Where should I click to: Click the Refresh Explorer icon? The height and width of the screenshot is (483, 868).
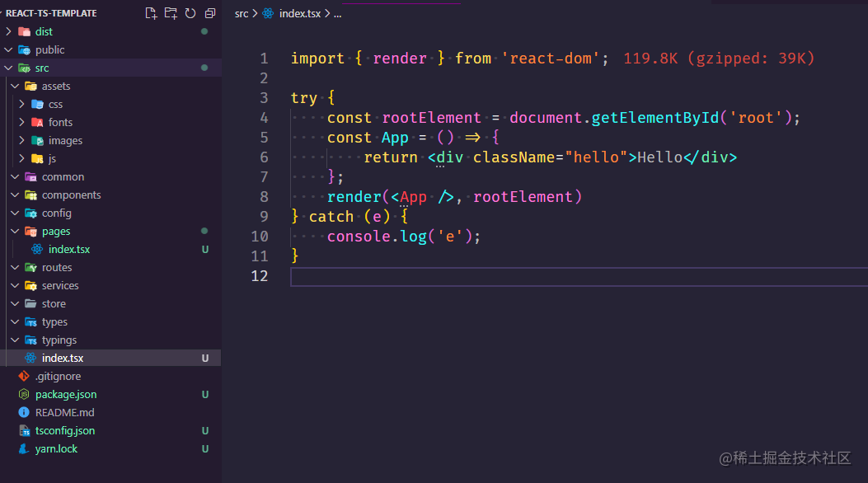click(x=190, y=12)
